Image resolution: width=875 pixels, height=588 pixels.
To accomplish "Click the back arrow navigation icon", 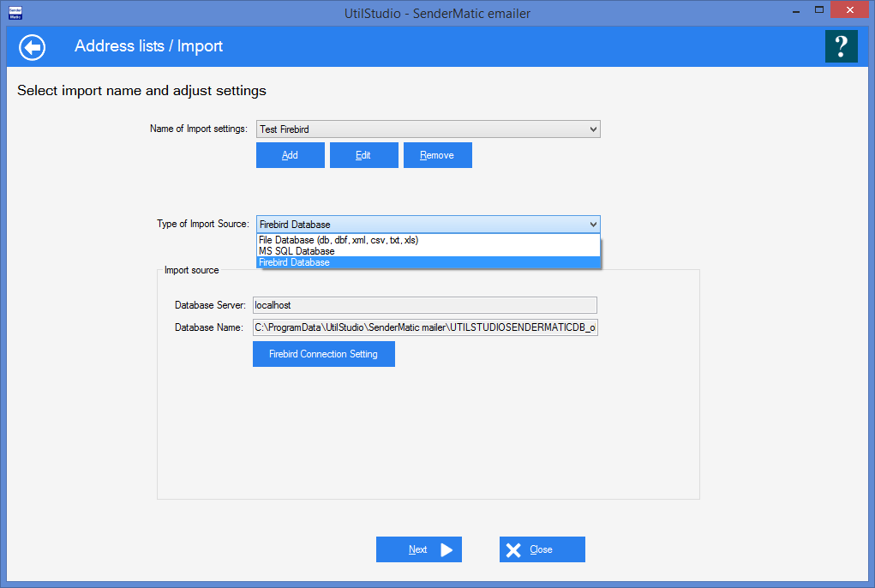I will [x=31, y=47].
